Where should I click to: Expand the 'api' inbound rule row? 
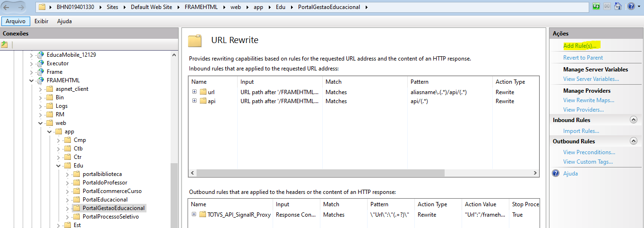[194, 101]
